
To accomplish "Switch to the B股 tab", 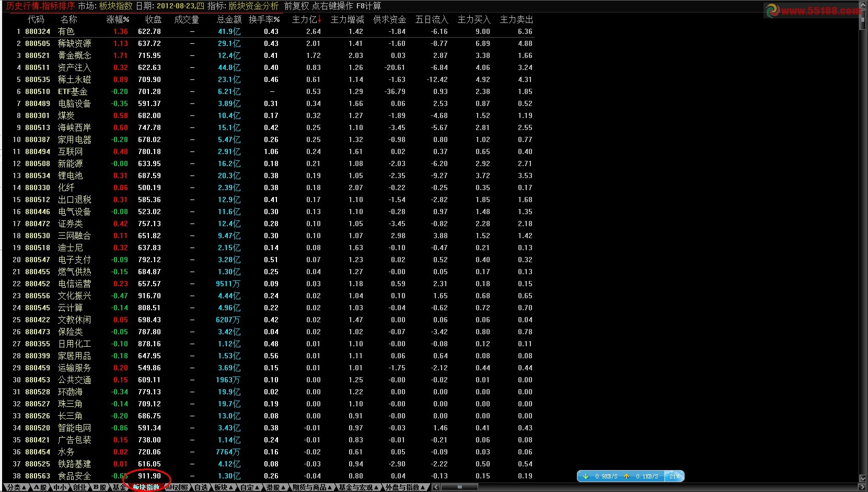I will pyautogui.click(x=100, y=487).
